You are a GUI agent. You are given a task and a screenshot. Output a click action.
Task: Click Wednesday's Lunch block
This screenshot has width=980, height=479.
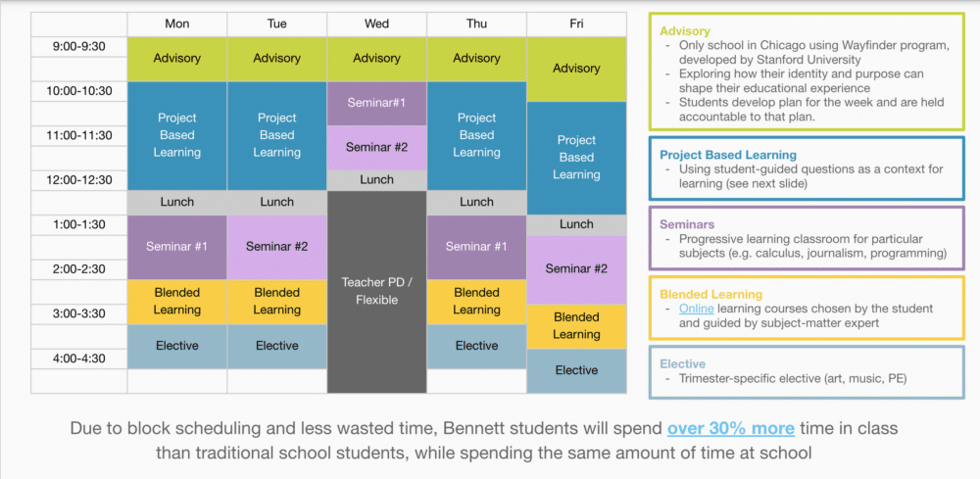click(377, 180)
